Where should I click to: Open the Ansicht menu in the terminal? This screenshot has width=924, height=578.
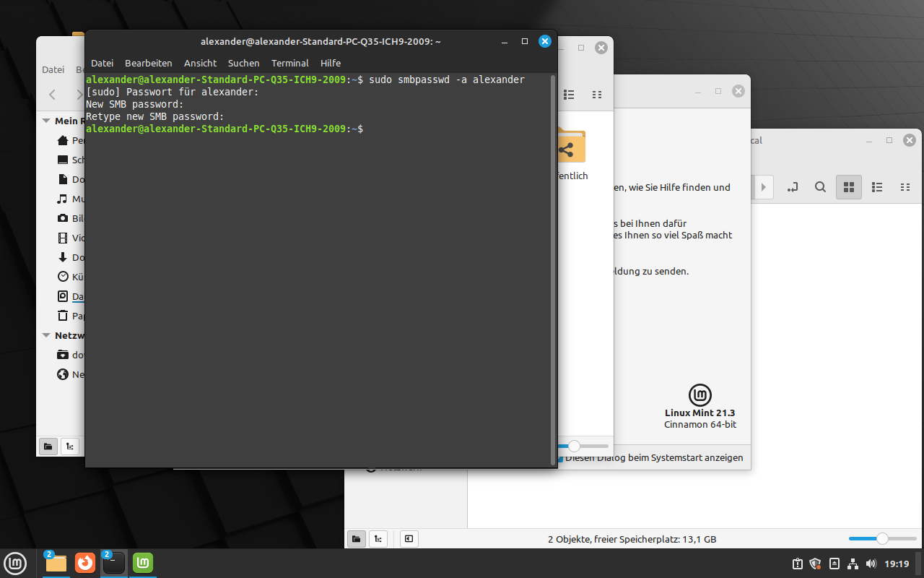(x=200, y=63)
